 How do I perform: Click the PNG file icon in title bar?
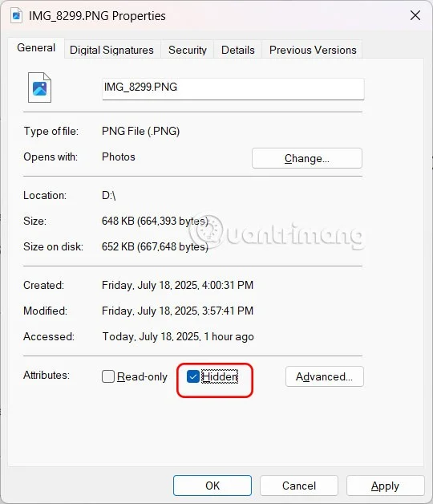16,15
